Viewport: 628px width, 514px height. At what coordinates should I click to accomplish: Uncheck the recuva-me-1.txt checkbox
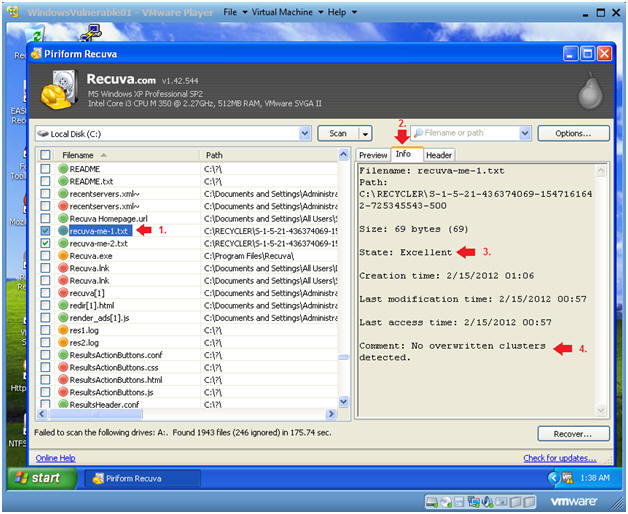pos(45,231)
